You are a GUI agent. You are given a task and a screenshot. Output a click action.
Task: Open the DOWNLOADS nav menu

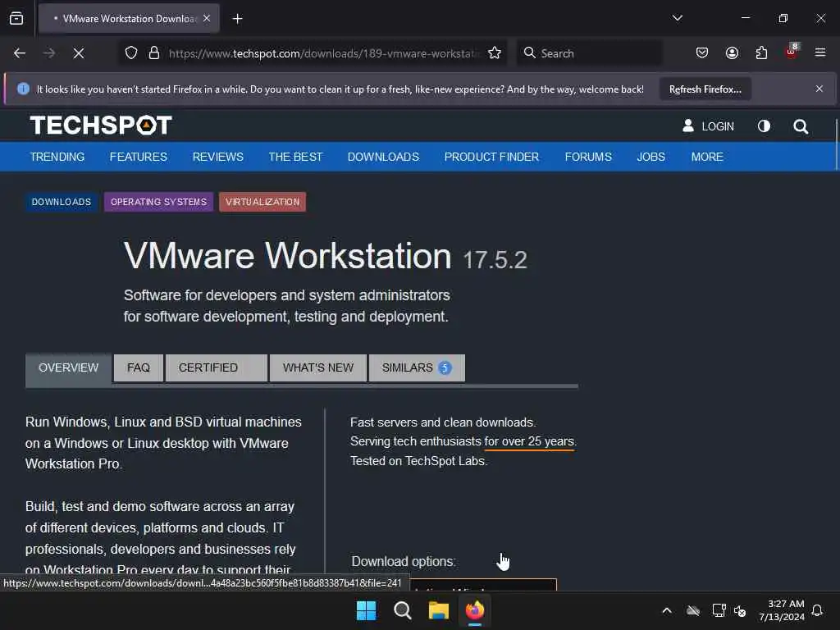[x=384, y=157]
